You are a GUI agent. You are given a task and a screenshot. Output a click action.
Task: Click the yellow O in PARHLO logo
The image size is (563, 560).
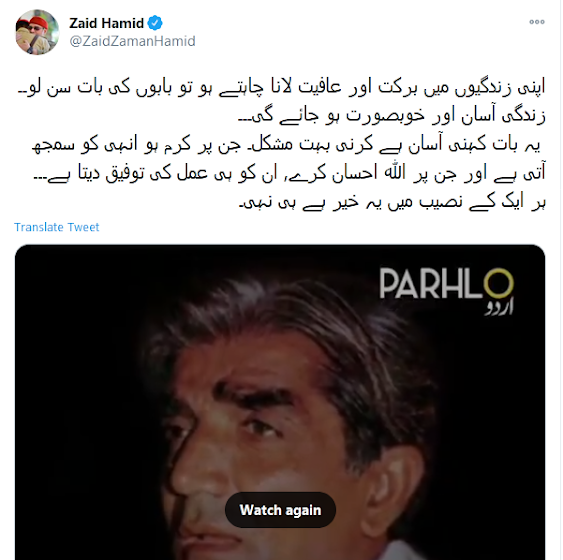[x=499, y=284]
